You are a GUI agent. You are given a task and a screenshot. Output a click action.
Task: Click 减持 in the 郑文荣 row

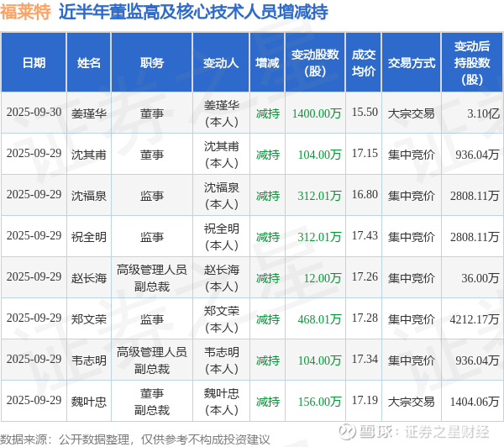268,319
